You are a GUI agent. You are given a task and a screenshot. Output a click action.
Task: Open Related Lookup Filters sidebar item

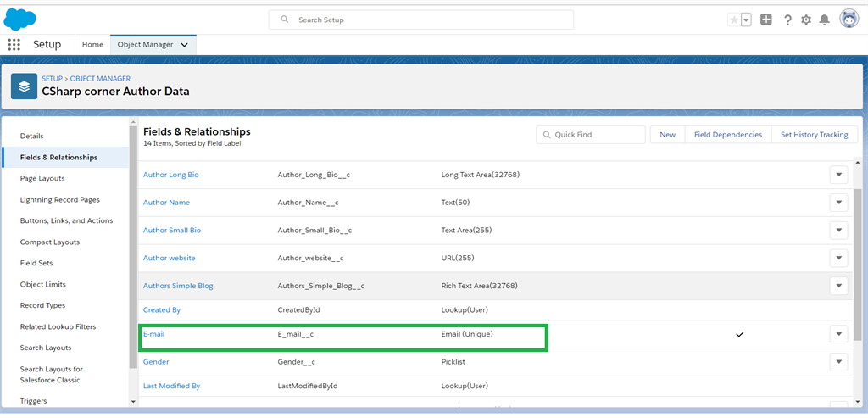point(58,326)
